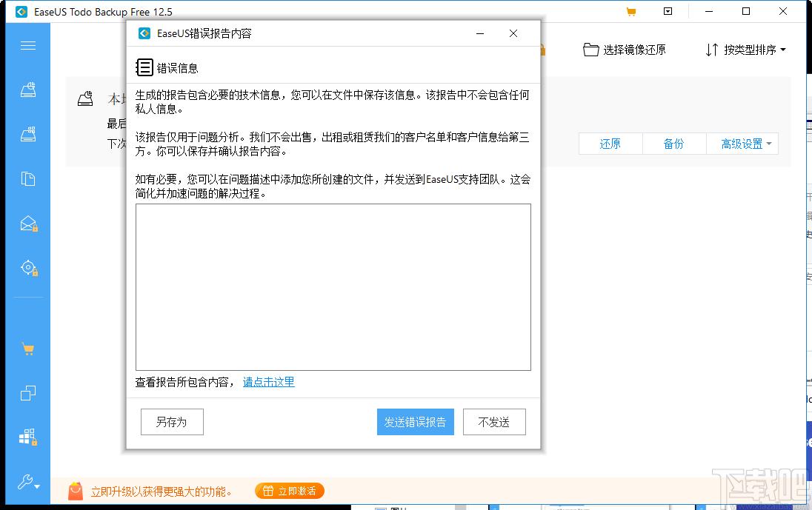The width and height of the screenshot is (812, 510).
Task: Open 选择镜像还原 browse image button
Action: click(624, 50)
